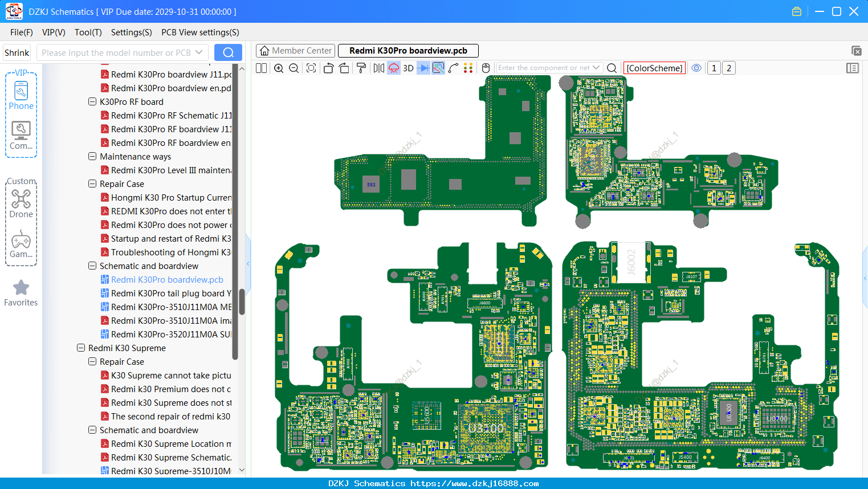Open K30 Supreme cannot take picture case
This screenshot has width=868, height=489.
(x=166, y=376)
